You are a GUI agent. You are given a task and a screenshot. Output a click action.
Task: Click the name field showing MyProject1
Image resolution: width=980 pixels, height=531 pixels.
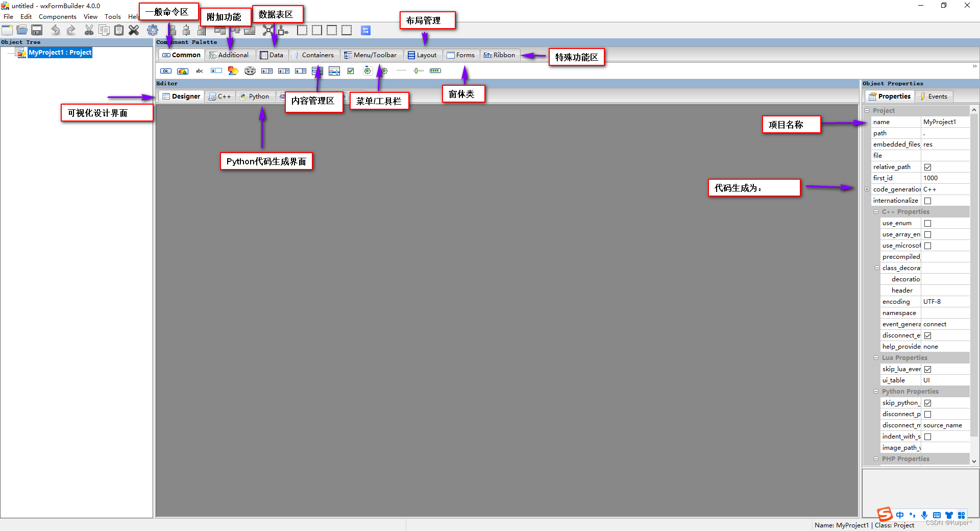(944, 122)
